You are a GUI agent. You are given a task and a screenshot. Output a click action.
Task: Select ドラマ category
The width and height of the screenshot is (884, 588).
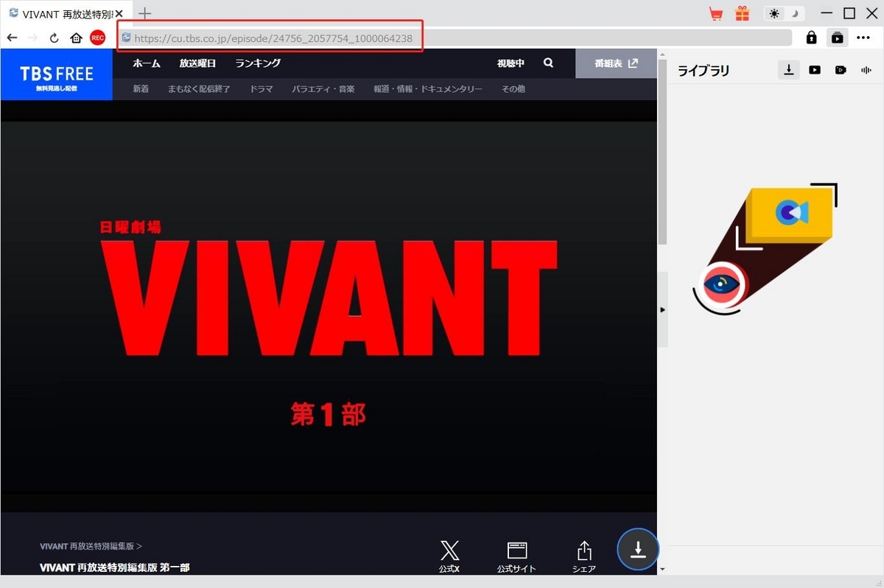pos(261,89)
